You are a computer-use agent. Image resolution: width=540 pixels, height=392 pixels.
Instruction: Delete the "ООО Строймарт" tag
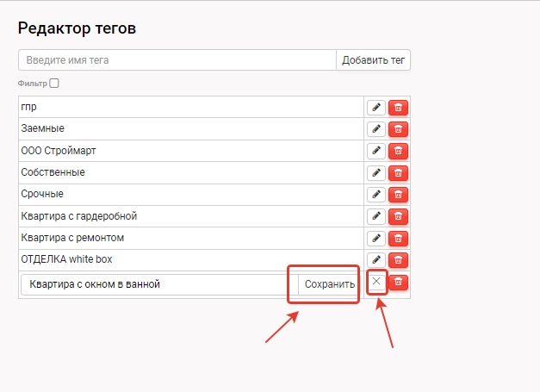click(x=398, y=151)
